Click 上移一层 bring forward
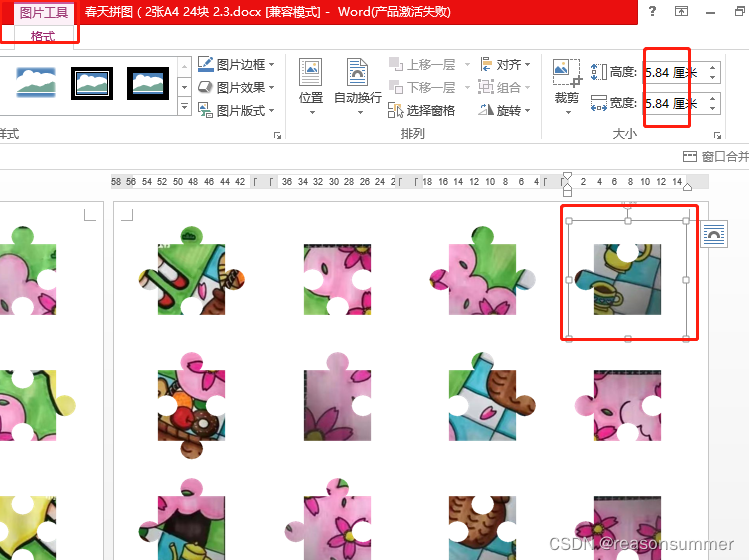This screenshot has width=749, height=560. 422,64
